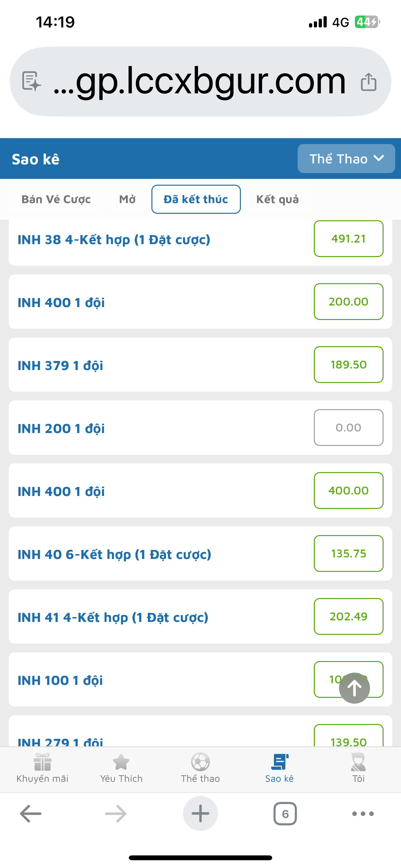The image size is (401, 868).
Task: Tap the scroll-to-top arrow button
Action: click(x=354, y=688)
